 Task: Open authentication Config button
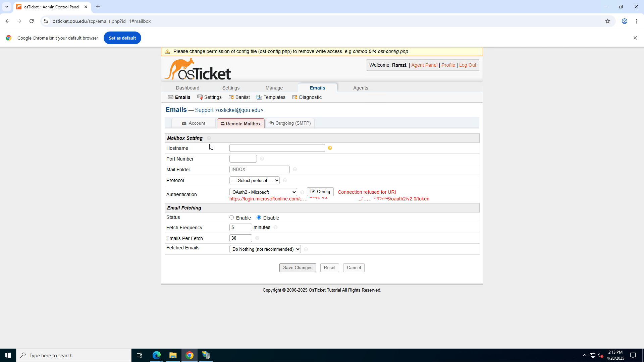pyautogui.click(x=320, y=192)
